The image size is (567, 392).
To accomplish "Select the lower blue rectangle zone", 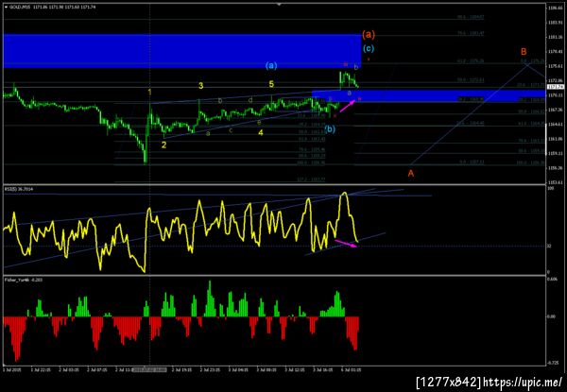I will click(x=428, y=96).
